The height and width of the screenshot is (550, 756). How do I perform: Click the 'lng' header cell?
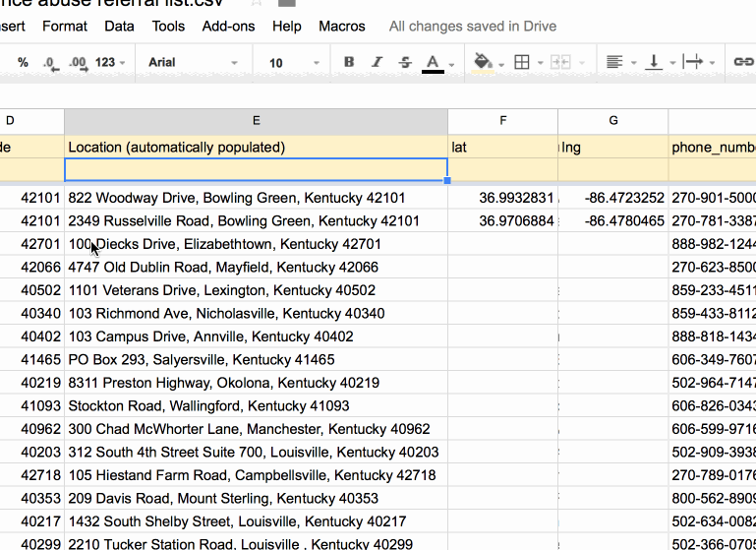click(x=613, y=148)
